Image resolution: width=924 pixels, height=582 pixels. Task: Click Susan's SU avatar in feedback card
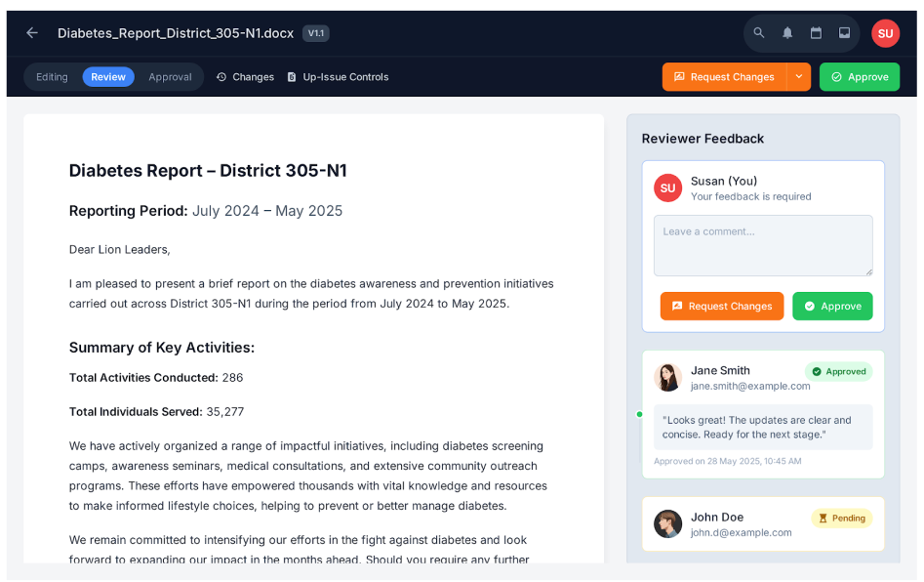(x=667, y=188)
